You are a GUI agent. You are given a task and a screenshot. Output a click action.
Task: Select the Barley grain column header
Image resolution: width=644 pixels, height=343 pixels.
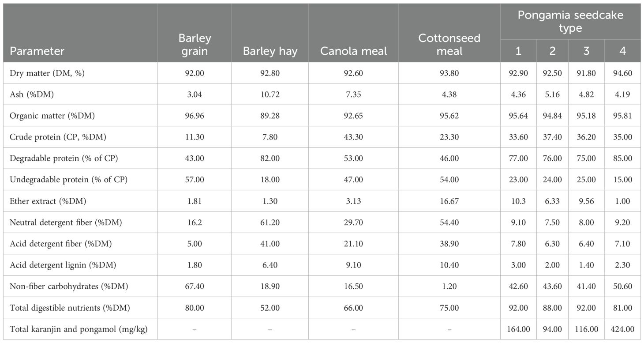195,44
